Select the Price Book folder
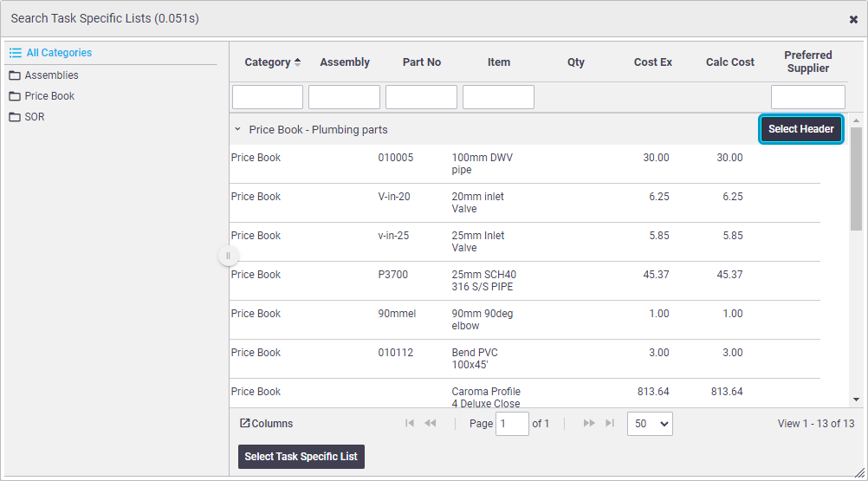Image resolution: width=868 pixels, height=481 pixels. [42, 95]
